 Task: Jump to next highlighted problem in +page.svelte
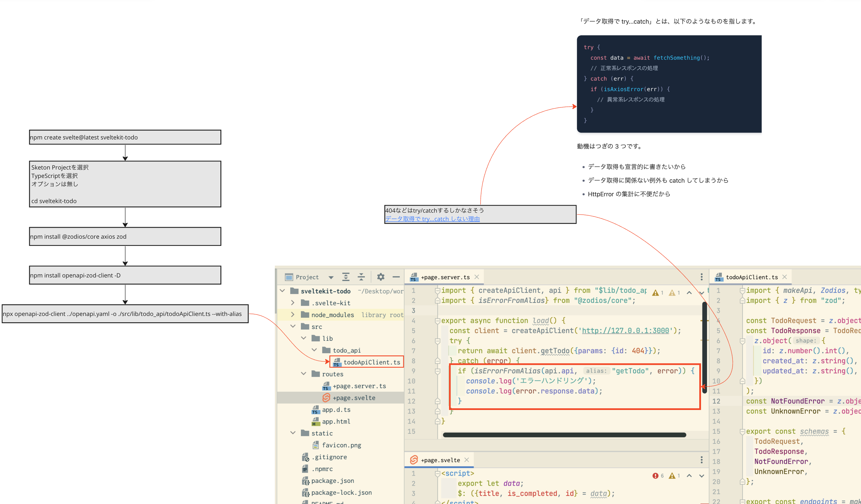pyautogui.click(x=701, y=476)
